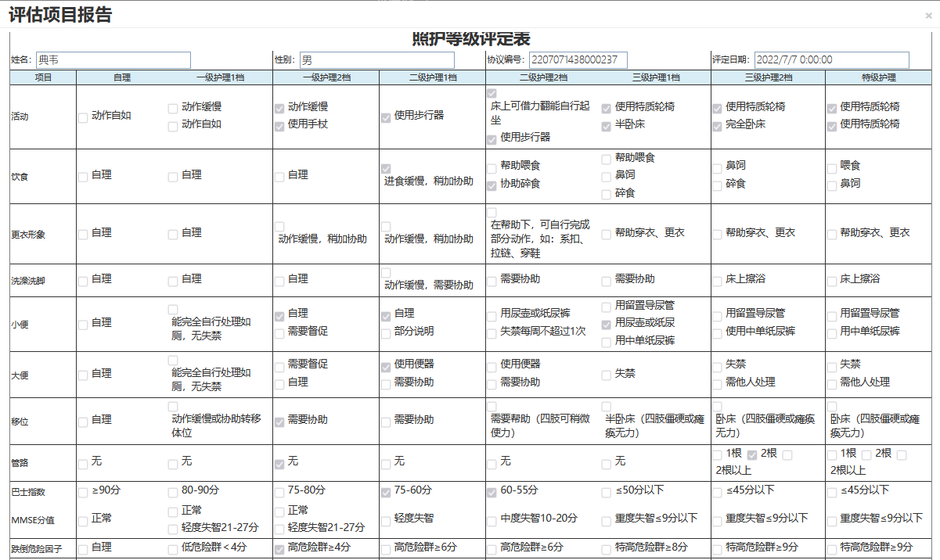Check 特高危险群≥8分 checkbox
The height and width of the screenshot is (560, 940).
tap(607, 550)
